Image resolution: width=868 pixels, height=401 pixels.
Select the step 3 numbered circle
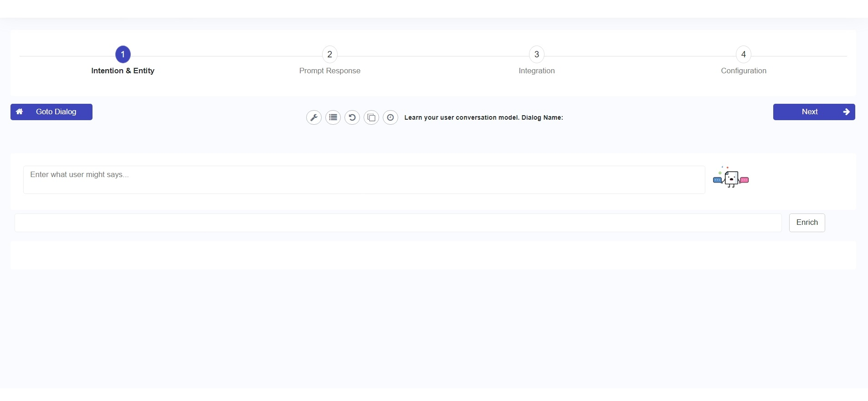[536, 55]
